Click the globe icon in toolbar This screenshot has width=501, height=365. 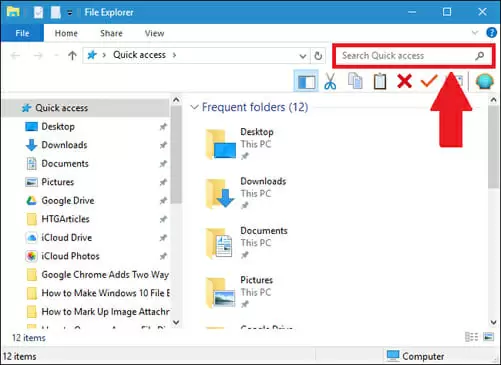(x=484, y=81)
